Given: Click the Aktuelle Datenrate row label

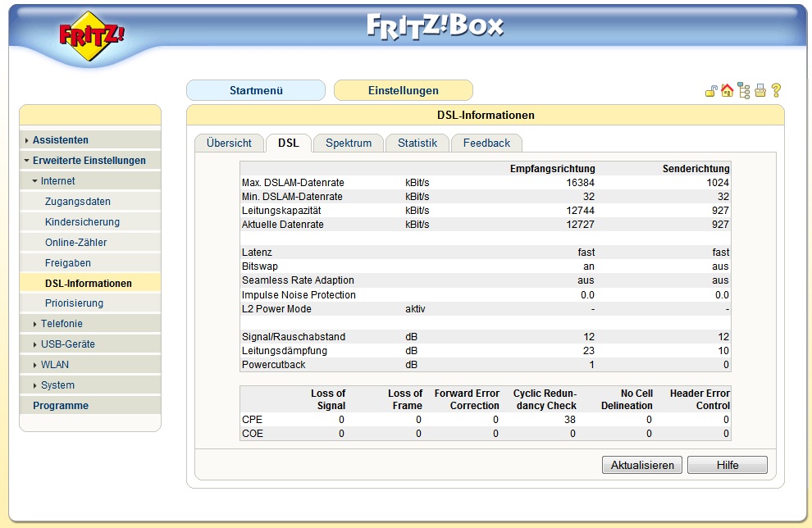Looking at the screenshot, I should click(283, 225).
